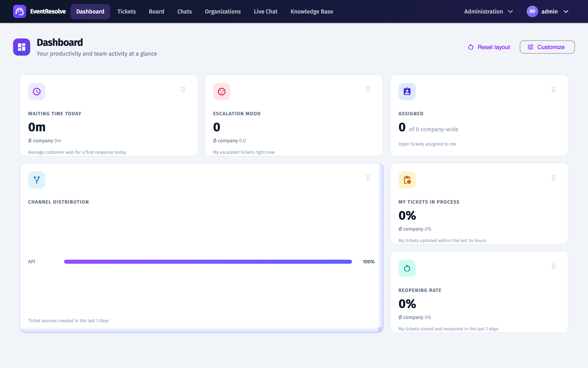The height and width of the screenshot is (368, 588).
Task: Click the Reopening Rate heading
Action: (x=420, y=290)
